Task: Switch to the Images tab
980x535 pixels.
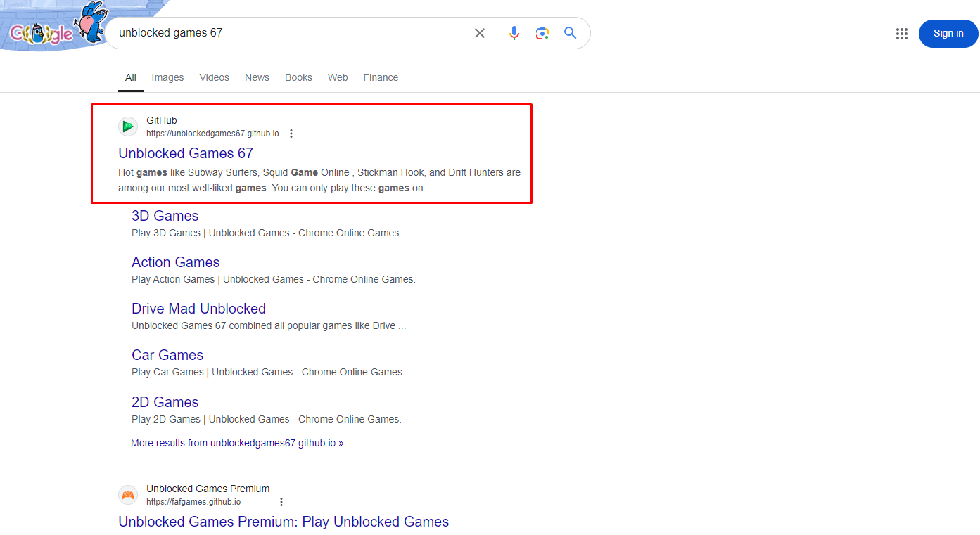Action: (x=167, y=77)
